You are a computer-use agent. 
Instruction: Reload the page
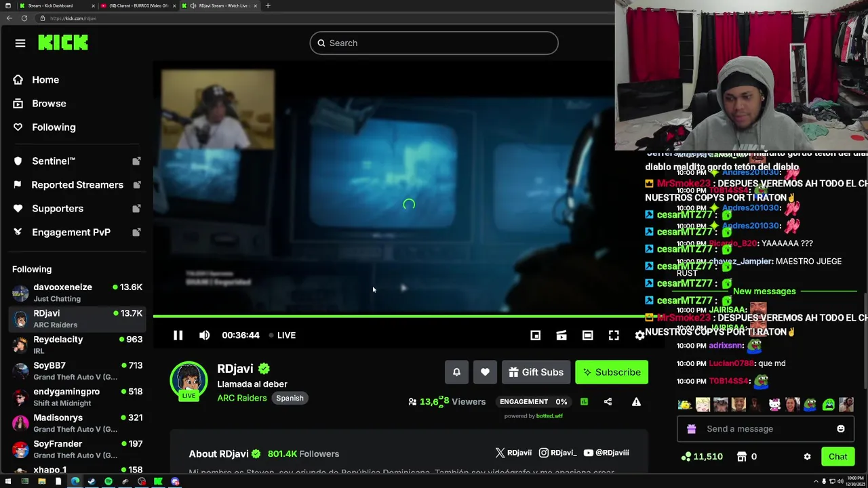point(24,18)
